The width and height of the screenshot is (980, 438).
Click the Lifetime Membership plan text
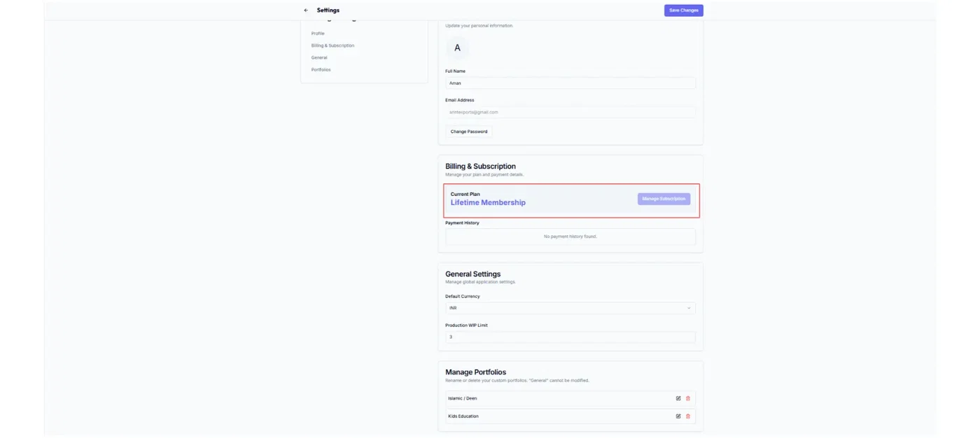[x=488, y=203]
